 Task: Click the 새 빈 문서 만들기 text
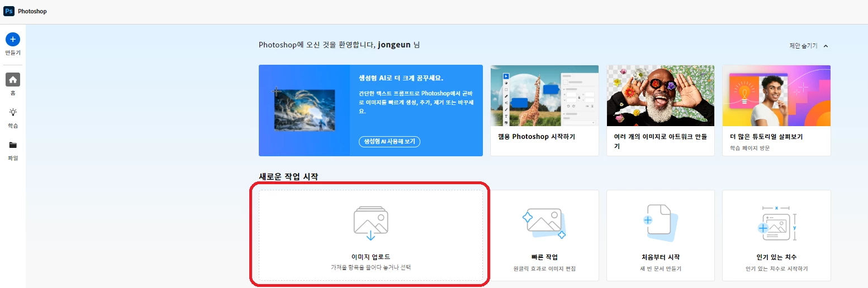[660, 268]
